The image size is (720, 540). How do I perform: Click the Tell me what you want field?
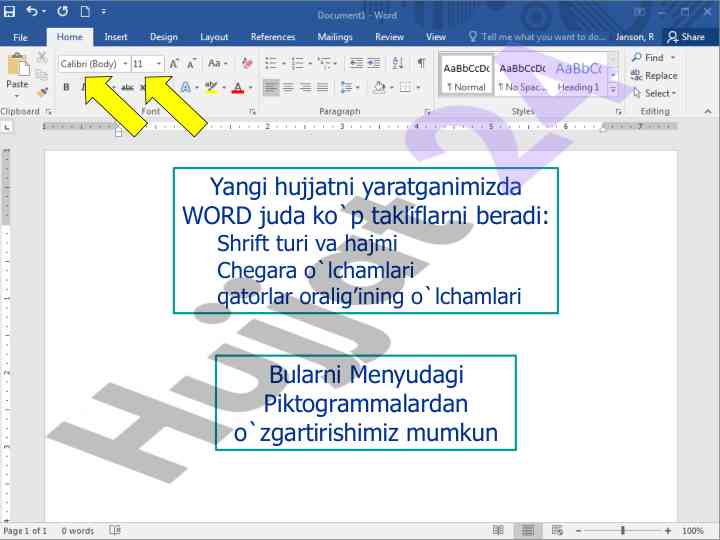point(537,37)
